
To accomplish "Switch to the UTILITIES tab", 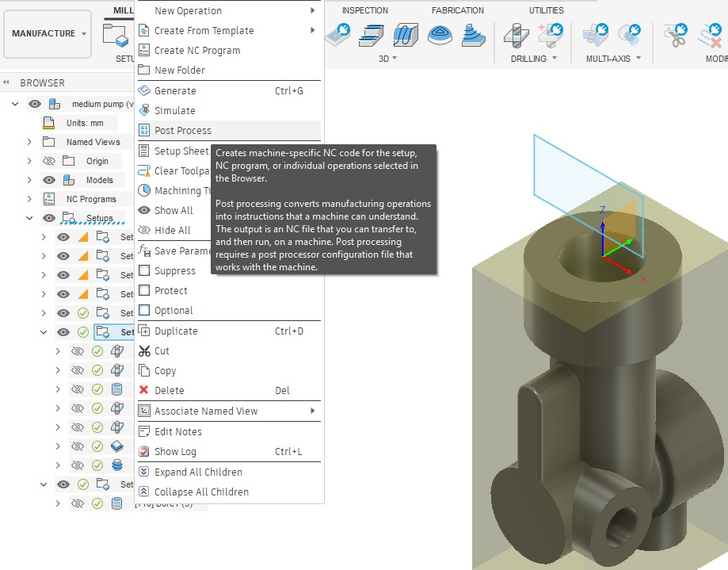I will pyautogui.click(x=547, y=10).
